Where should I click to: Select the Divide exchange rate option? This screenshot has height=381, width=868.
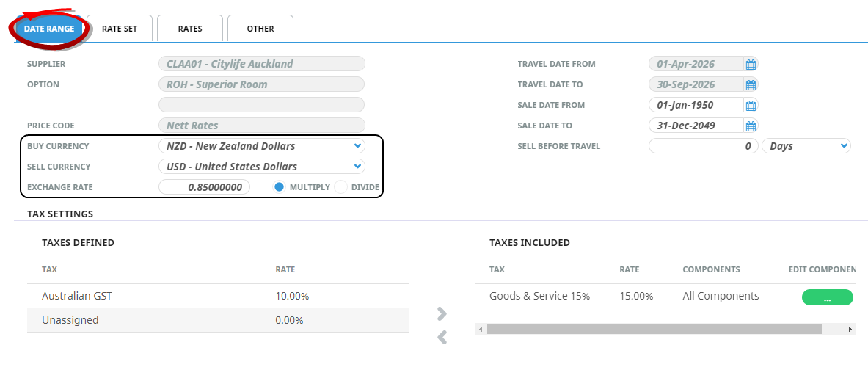(340, 187)
